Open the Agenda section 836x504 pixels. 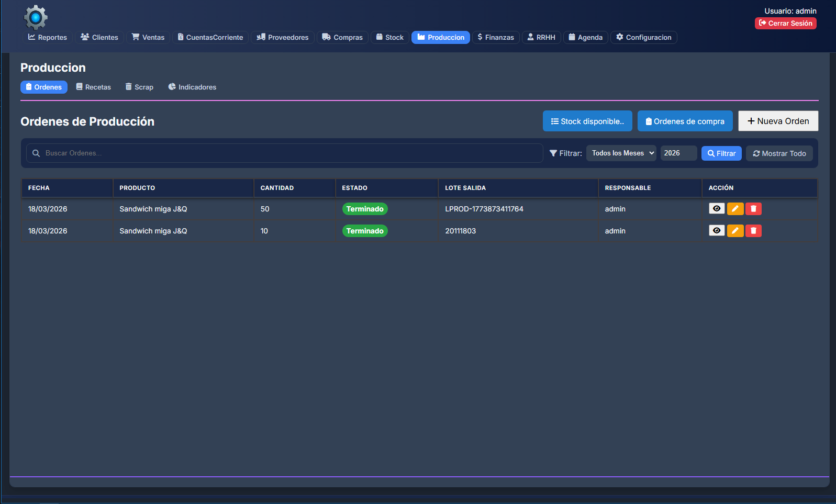click(586, 37)
